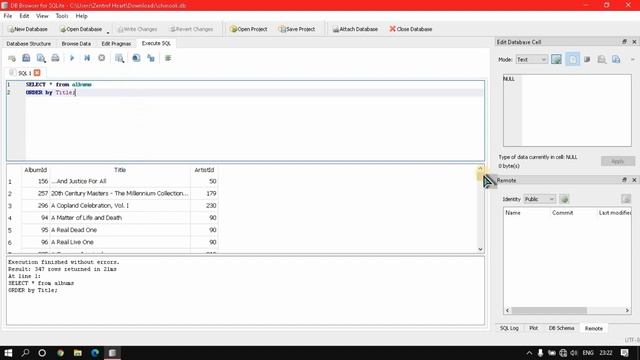This screenshot has height=360, width=640.
Task: Open the File menu
Action: point(8,16)
